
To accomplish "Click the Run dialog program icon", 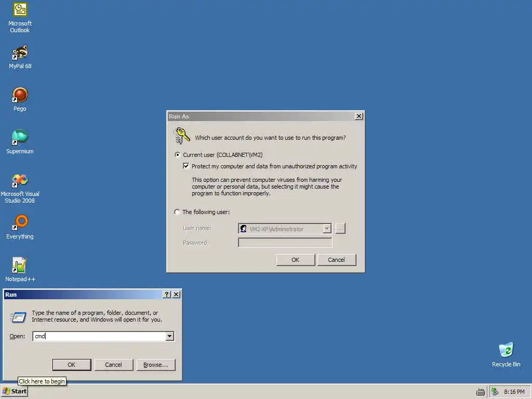I will pos(18,317).
